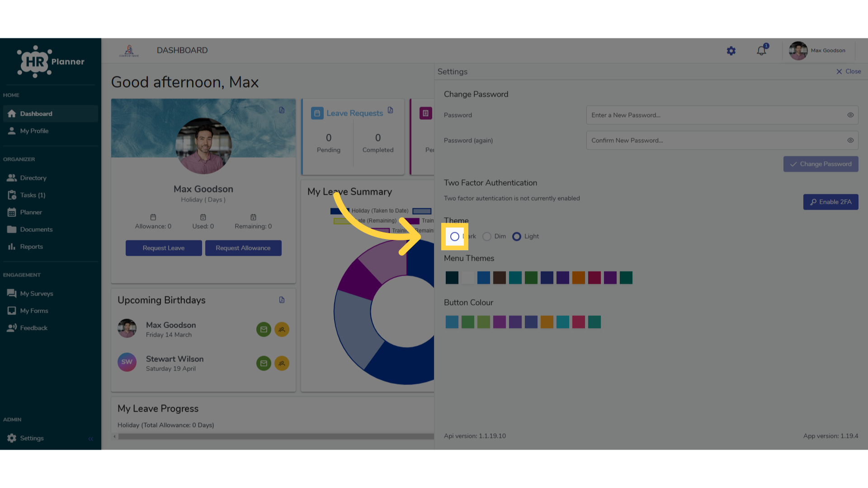Click yellow team icon beside Stewart Wilson

(x=282, y=363)
